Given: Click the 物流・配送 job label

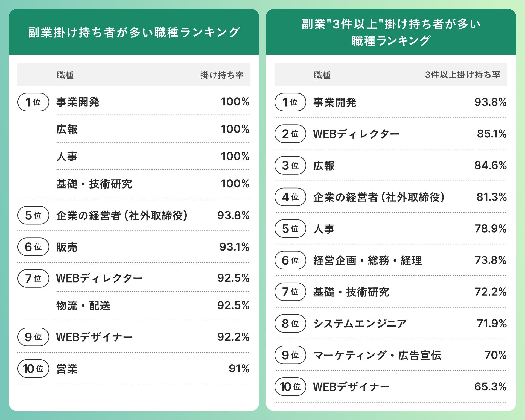Looking at the screenshot, I should click(x=83, y=306).
